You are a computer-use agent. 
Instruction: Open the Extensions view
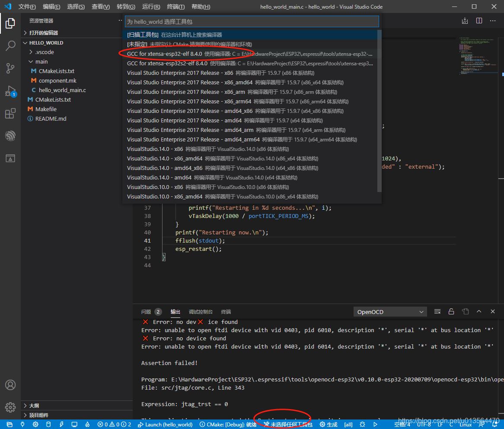(x=10, y=114)
